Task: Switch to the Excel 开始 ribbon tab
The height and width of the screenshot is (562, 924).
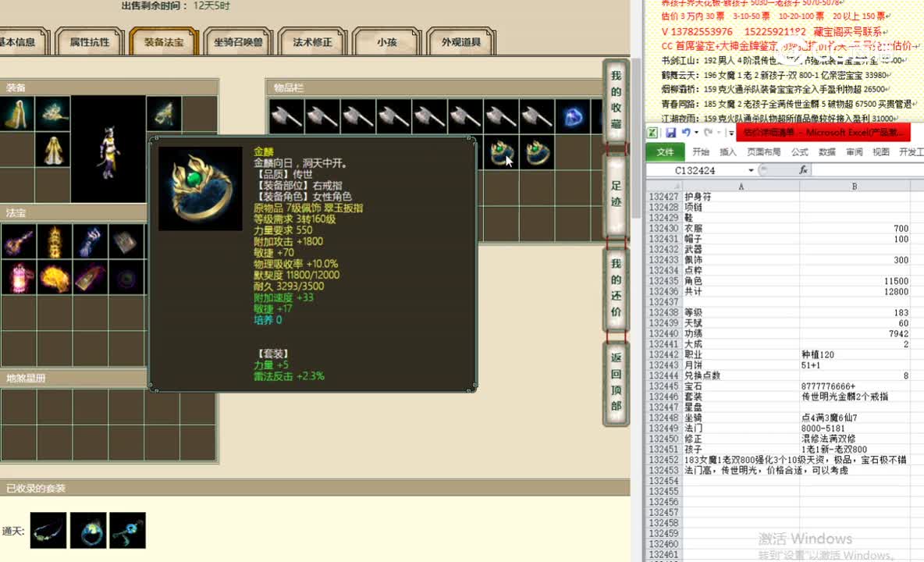Action: coord(701,152)
